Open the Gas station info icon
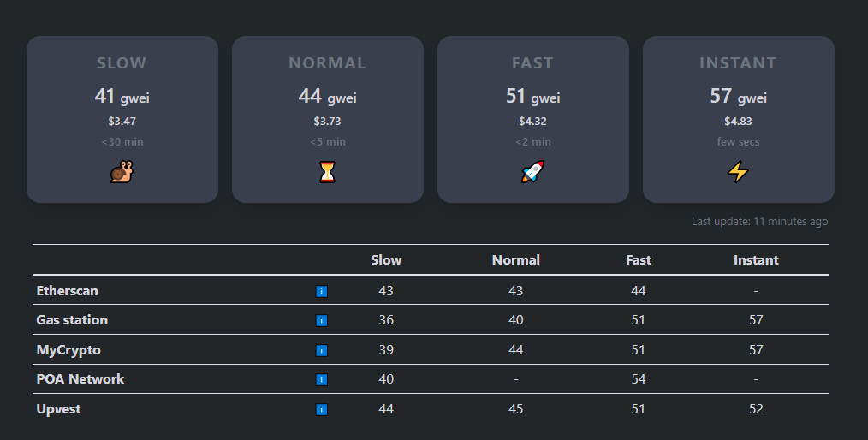 (x=322, y=321)
